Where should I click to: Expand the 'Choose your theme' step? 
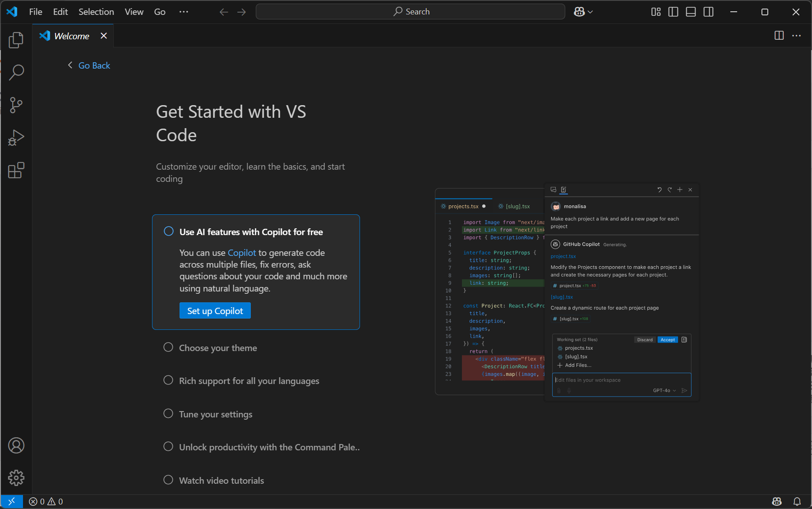[x=218, y=348]
